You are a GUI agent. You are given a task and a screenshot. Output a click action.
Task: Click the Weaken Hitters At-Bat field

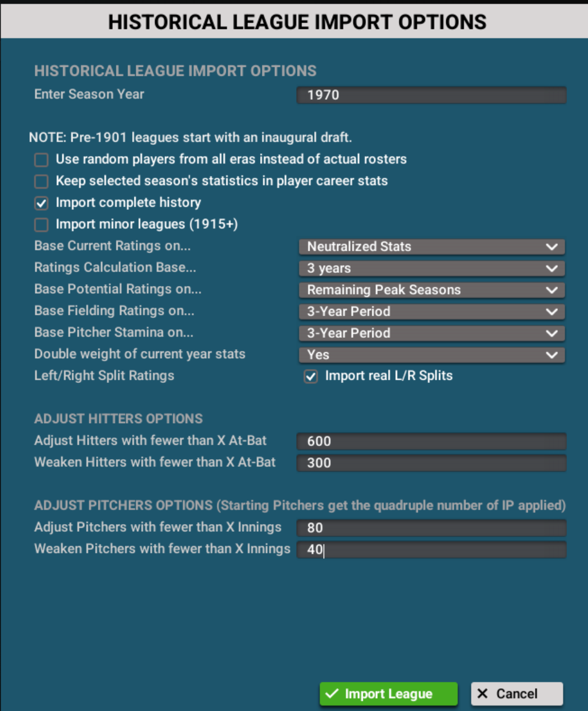(x=431, y=463)
